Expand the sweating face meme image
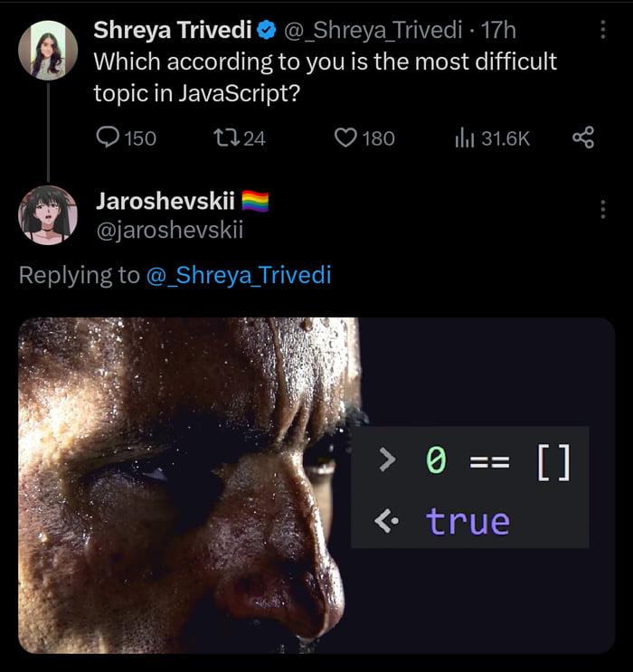Screen dimensions: 633x672 (x=181, y=484)
